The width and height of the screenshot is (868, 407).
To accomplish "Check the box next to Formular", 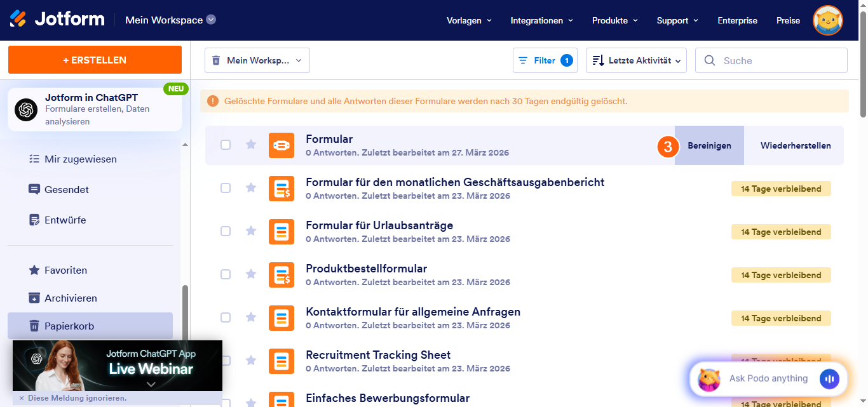I will point(226,145).
